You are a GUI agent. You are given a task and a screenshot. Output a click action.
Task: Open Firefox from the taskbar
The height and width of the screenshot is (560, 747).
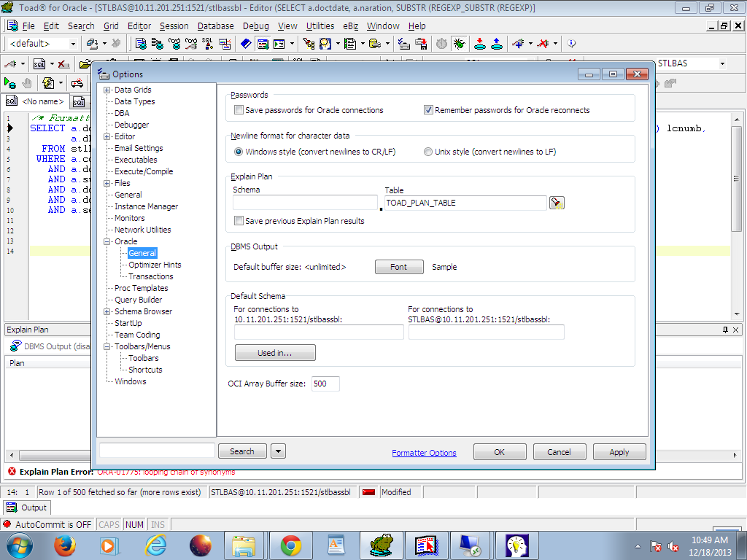[65, 545]
